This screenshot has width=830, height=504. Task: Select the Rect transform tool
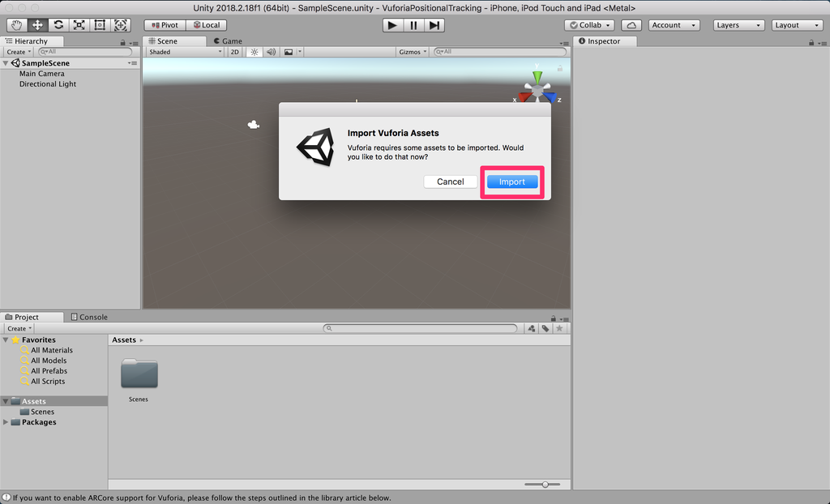pyautogui.click(x=100, y=25)
